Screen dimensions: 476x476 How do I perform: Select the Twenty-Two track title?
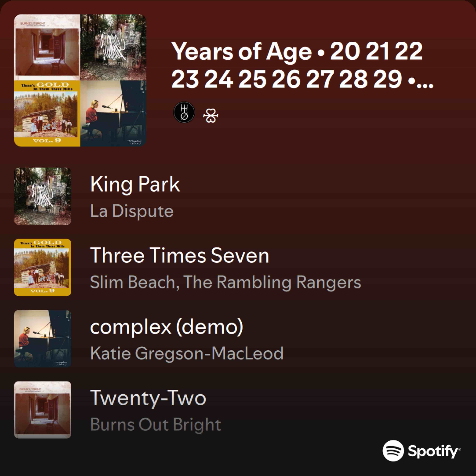(x=148, y=398)
